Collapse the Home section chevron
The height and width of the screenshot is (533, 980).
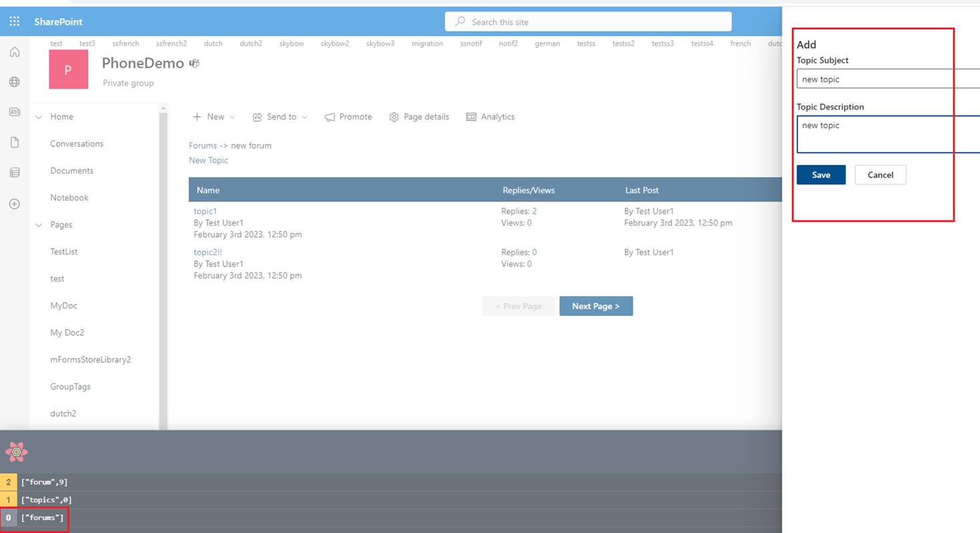pos(39,117)
